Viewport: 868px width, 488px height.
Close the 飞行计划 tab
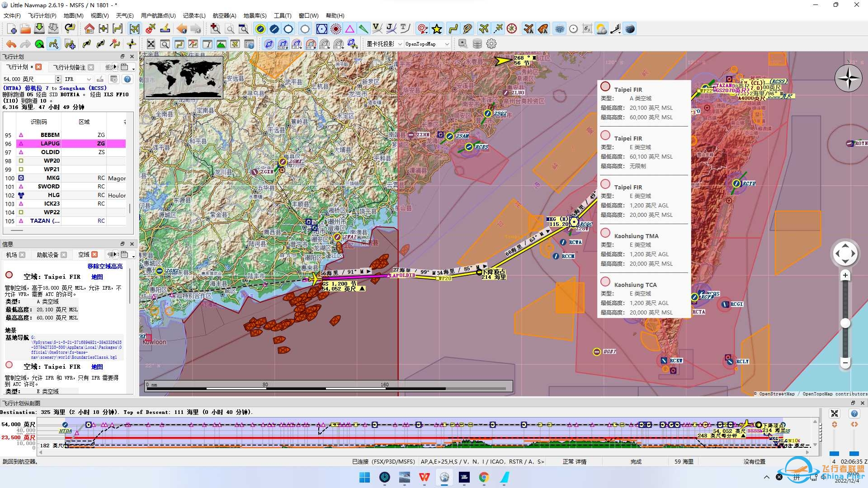(x=38, y=67)
